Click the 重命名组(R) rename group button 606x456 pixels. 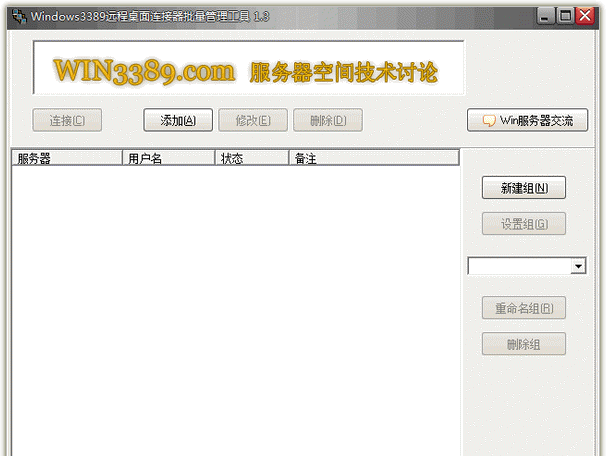[524, 308]
